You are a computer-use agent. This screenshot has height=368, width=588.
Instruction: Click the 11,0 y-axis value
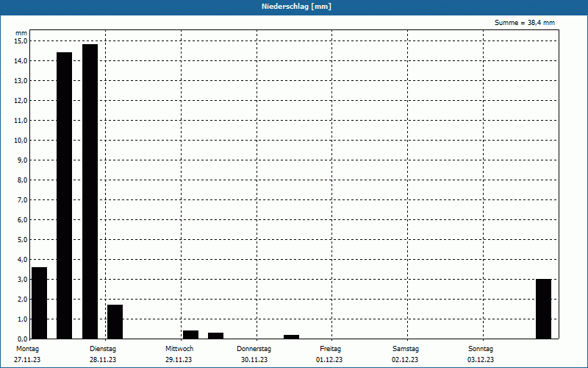click(21, 121)
